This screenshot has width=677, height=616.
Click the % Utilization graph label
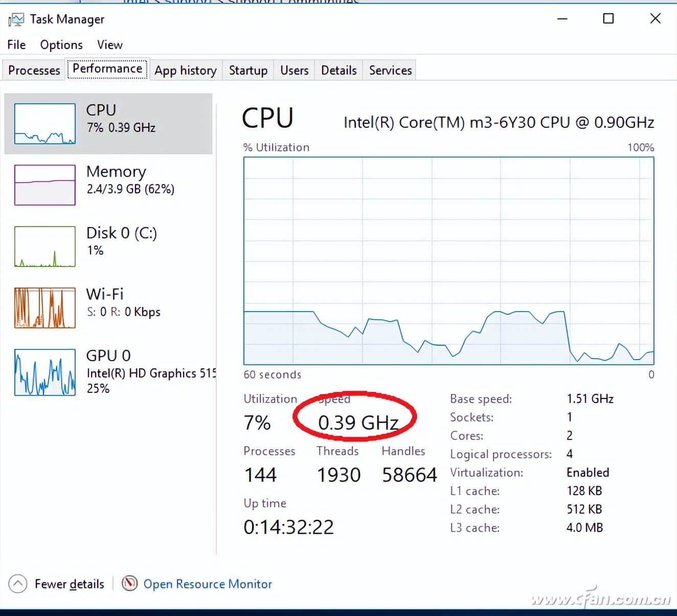pos(277,147)
